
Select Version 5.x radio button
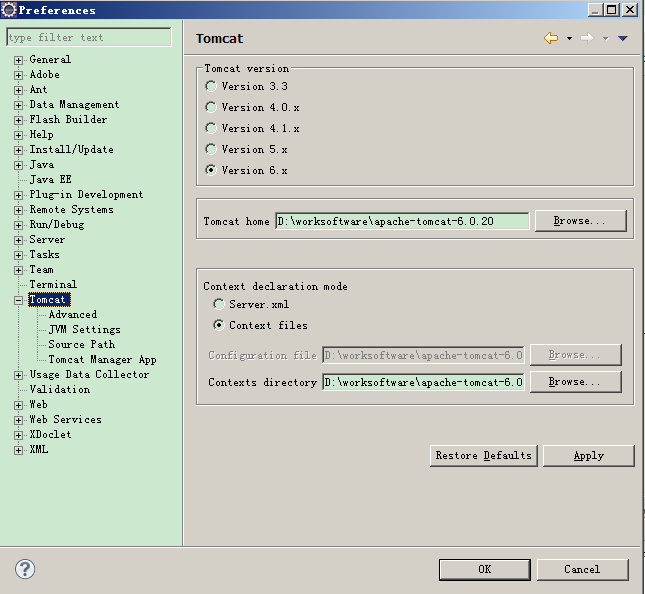point(211,149)
